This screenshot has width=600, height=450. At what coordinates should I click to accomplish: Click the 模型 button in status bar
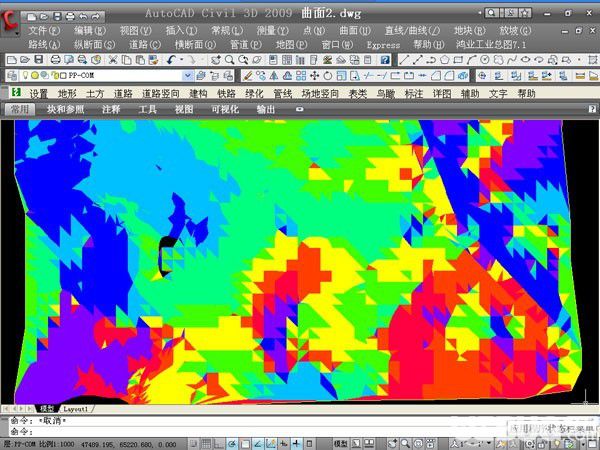click(341, 443)
